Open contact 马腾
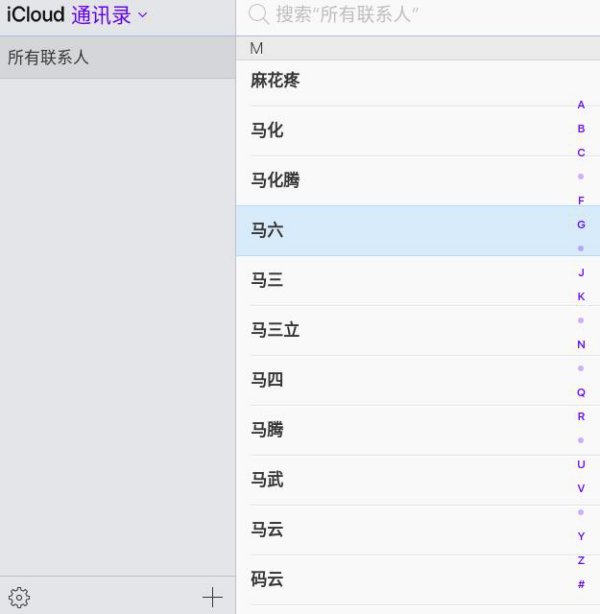This screenshot has height=614, width=600. [418, 430]
